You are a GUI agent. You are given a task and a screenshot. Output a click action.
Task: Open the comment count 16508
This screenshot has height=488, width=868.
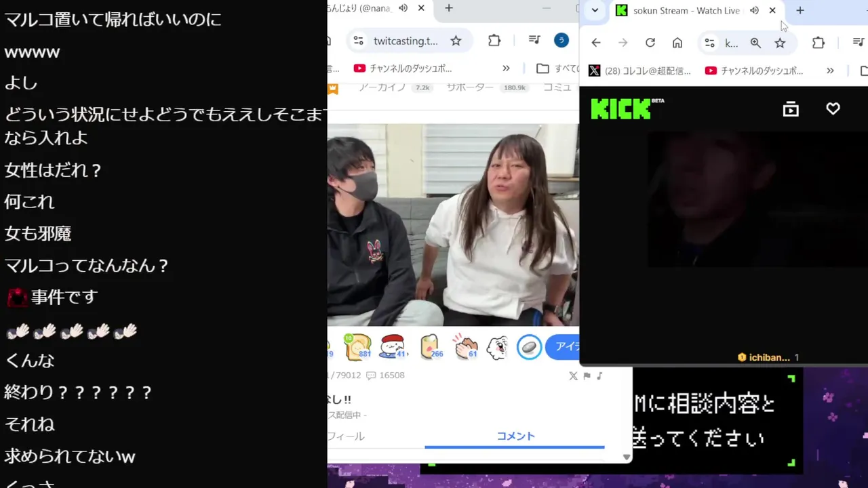(385, 375)
